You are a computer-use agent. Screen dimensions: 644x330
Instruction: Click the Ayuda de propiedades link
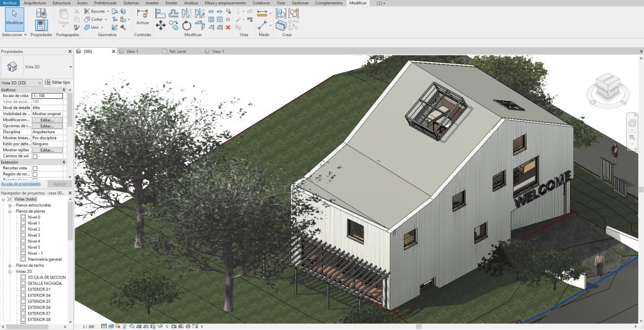20,184
